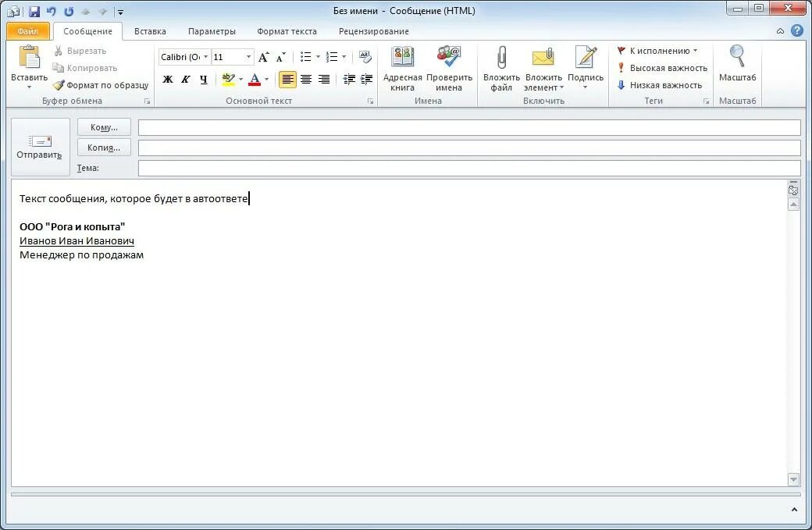Image resolution: width=812 pixels, height=530 pixels.
Task: Expand the Вставить paste options arrow
Action: [30, 87]
